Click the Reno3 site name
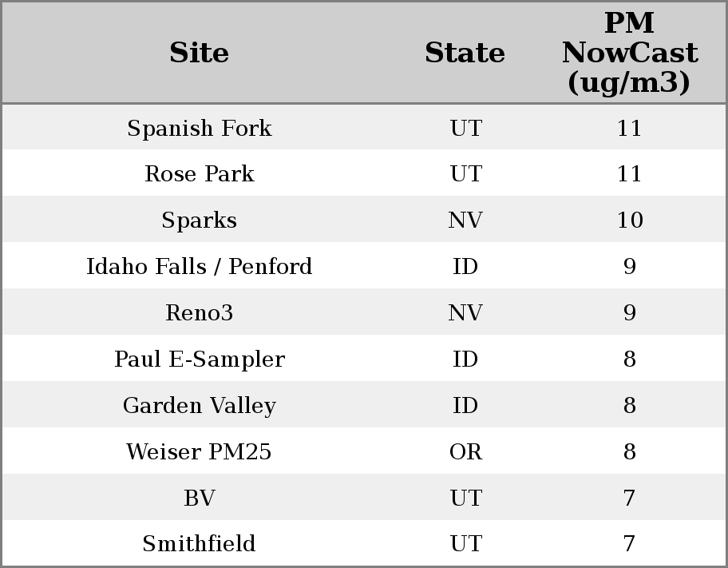 click(199, 313)
